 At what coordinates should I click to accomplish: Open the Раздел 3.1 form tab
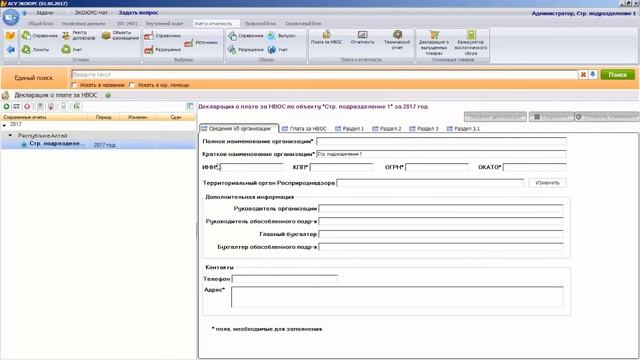(463, 129)
